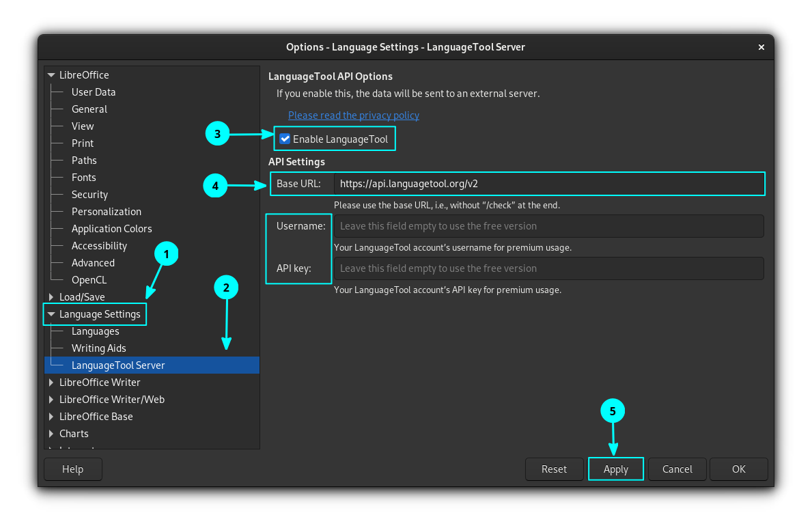Select the Fonts entry
Viewport: 812px width, 528px height.
tap(84, 178)
